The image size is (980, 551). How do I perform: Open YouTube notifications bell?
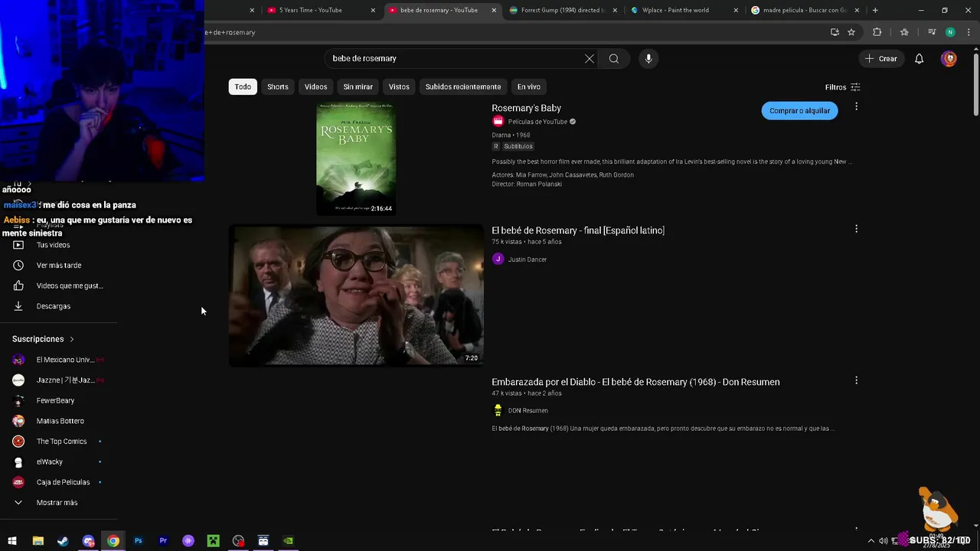(920, 59)
